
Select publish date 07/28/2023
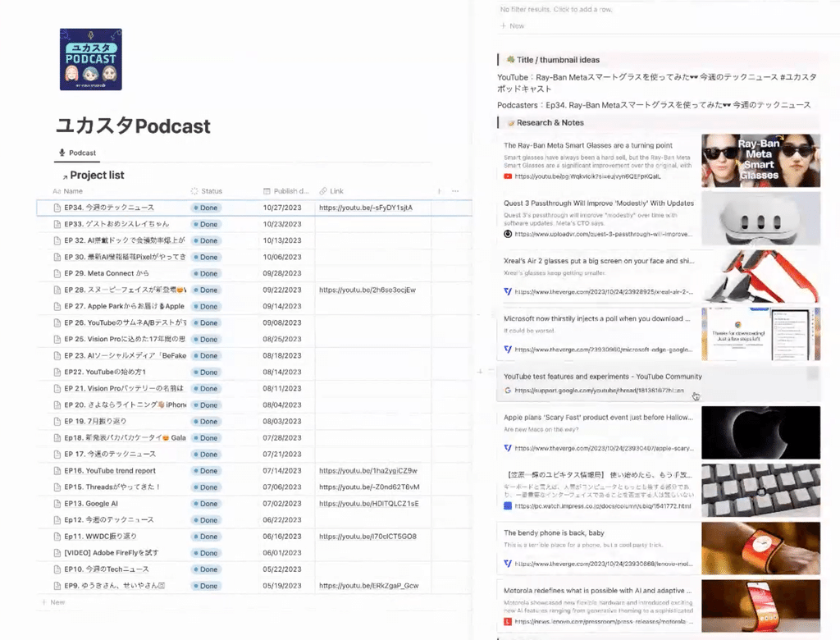(282, 438)
